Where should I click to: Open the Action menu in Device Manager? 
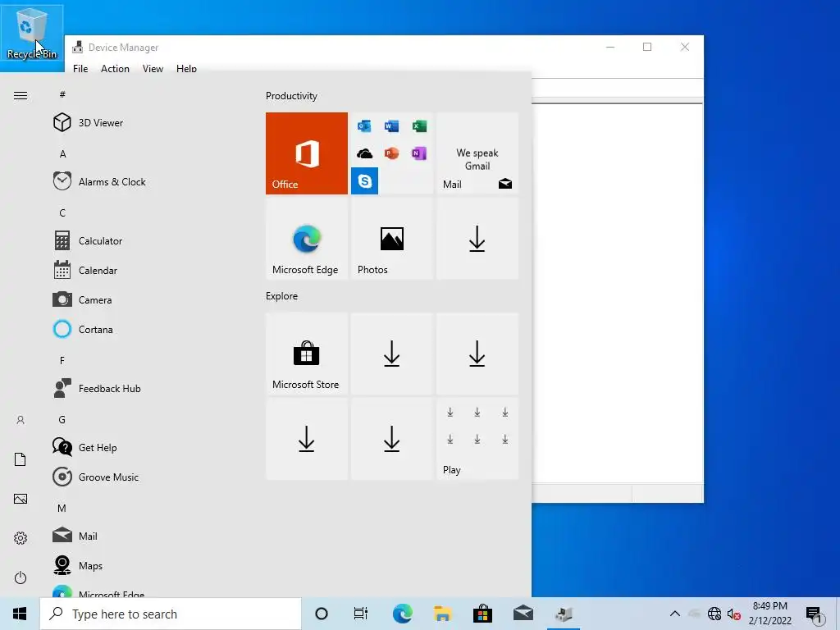click(115, 69)
